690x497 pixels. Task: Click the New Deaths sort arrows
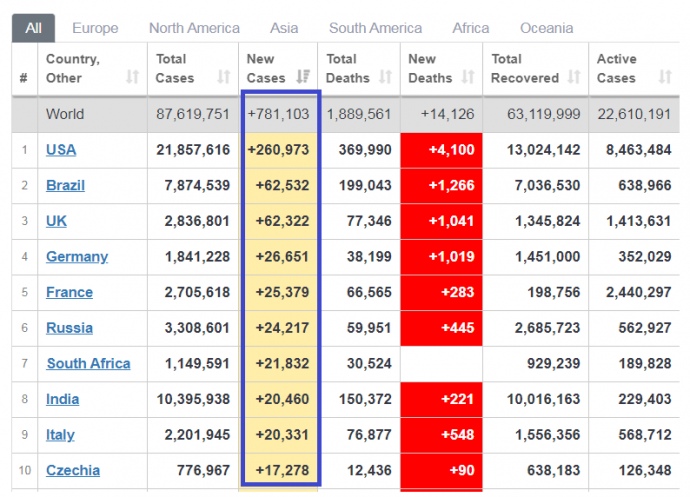coord(469,77)
